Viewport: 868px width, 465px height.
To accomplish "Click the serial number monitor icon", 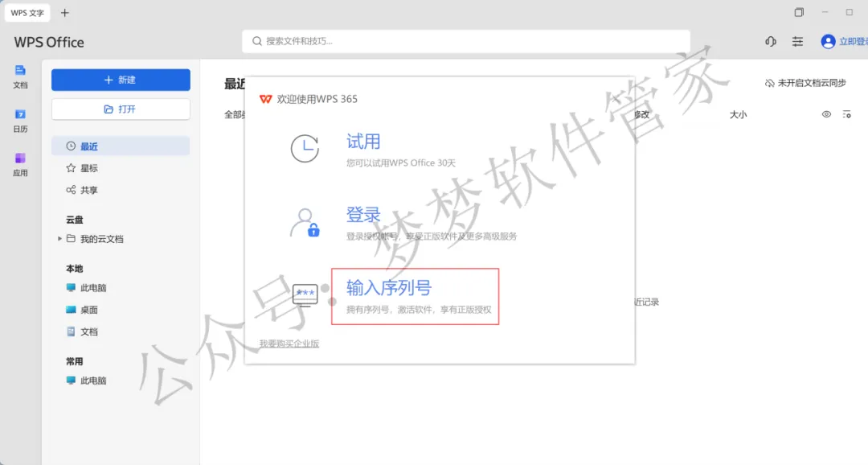I will coord(305,295).
